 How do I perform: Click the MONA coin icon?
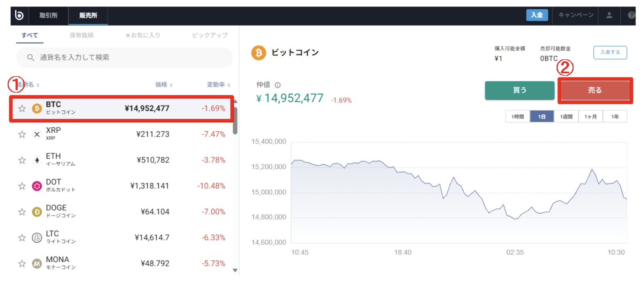[37, 262]
